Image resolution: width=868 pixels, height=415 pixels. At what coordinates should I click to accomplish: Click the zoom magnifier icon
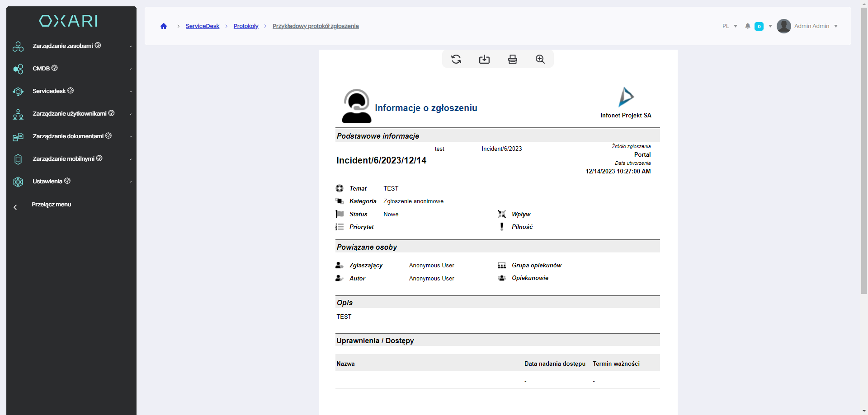[540, 59]
